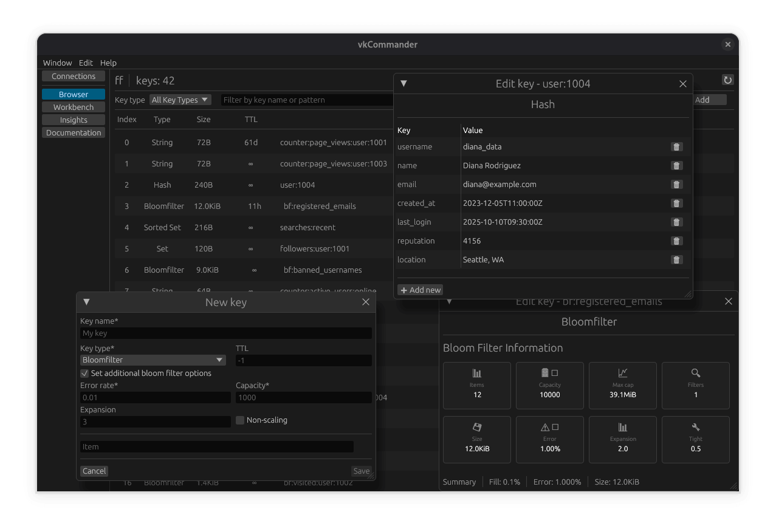The width and height of the screenshot is (776, 532).
Task: Enable the Non-scaling option
Action: [x=239, y=420]
